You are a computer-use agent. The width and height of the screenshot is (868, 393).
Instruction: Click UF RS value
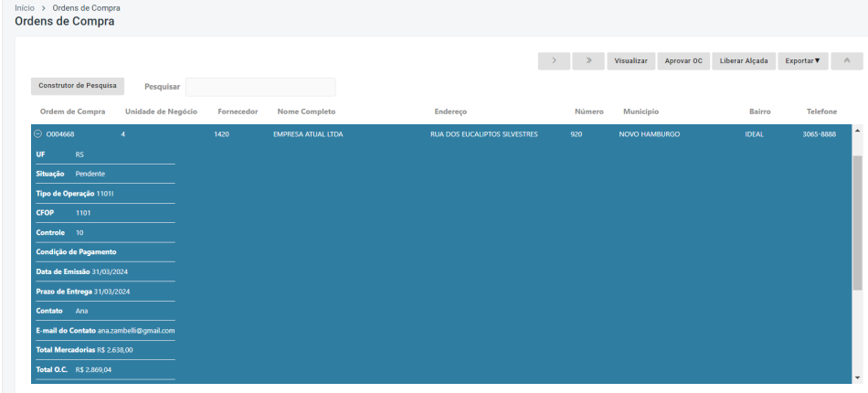tap(79, 154)
